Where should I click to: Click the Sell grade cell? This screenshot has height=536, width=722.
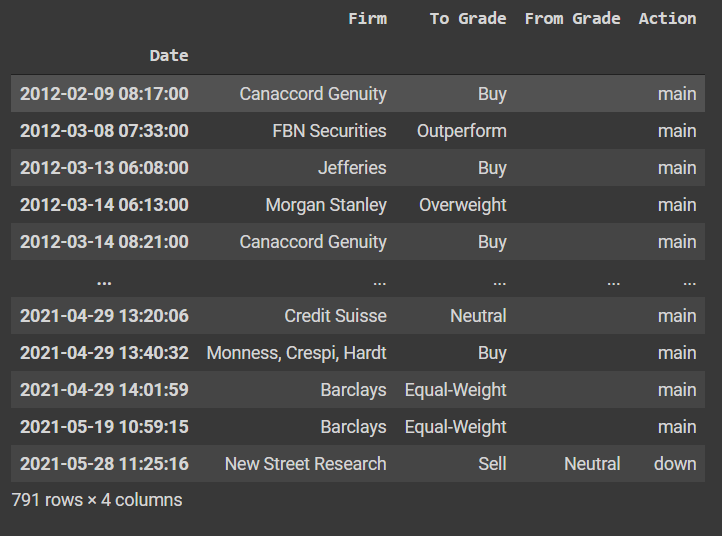coord(492,464)
